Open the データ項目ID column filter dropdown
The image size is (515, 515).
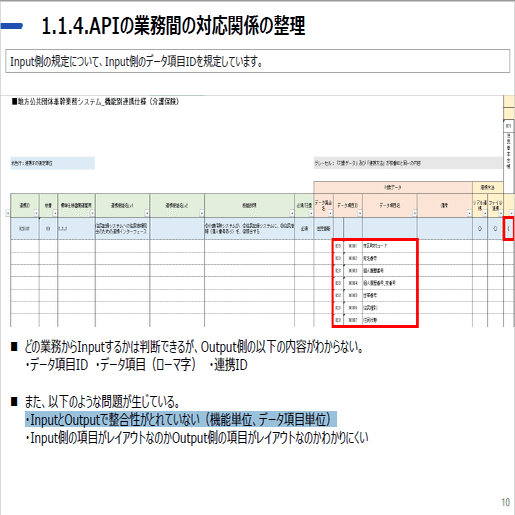coord(360,213)
